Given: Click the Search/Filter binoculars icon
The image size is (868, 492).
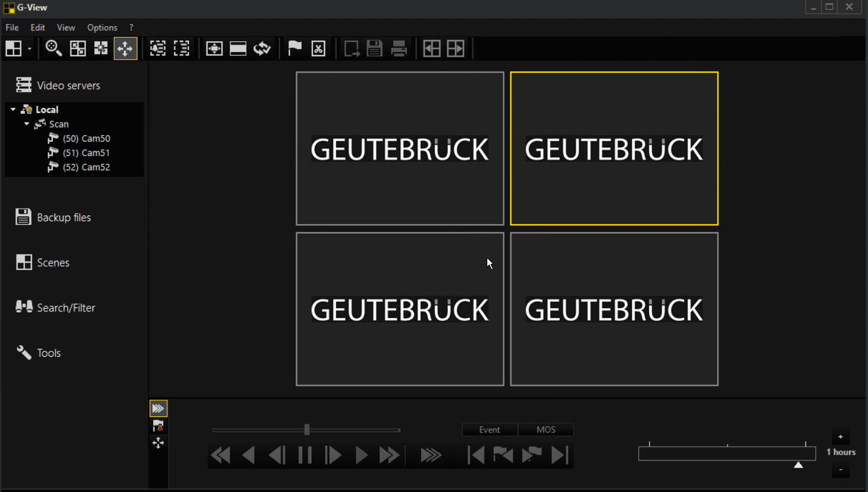Looking at the screenshot, I should (x=24, y=307).
